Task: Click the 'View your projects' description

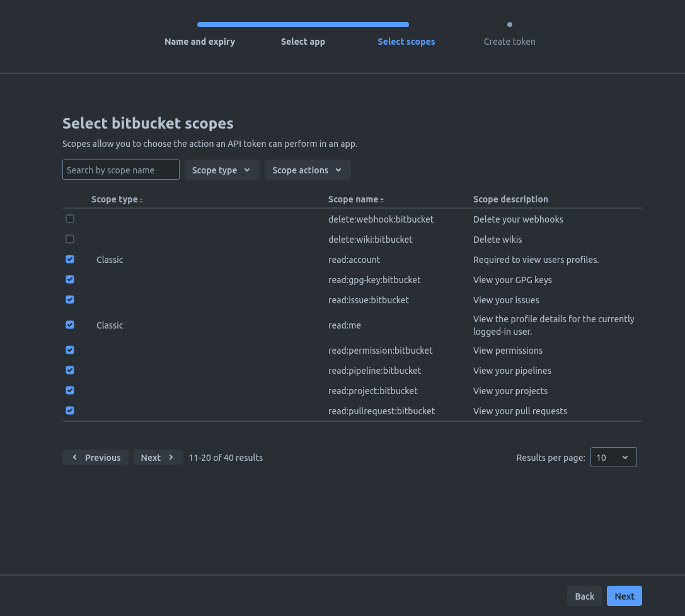Action: pyautogui.click(x=510, y=391)
